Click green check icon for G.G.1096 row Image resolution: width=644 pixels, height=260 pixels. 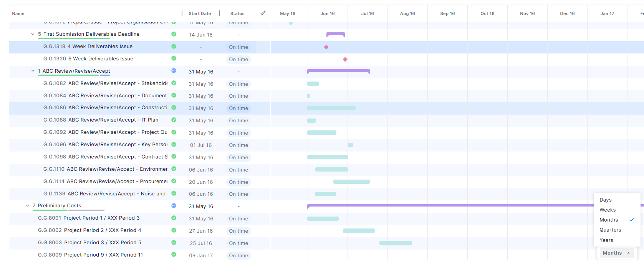[x=174, y=145]
